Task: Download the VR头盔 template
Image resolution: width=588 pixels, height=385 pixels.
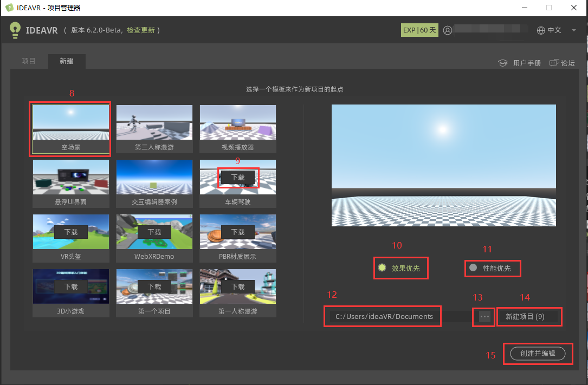Action: (71, 232)
